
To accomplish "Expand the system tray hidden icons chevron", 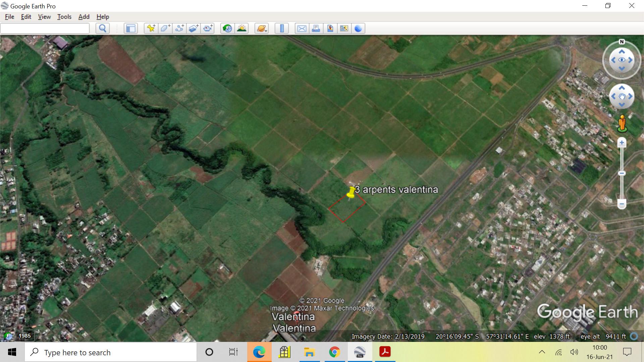I will coord(542,352).
